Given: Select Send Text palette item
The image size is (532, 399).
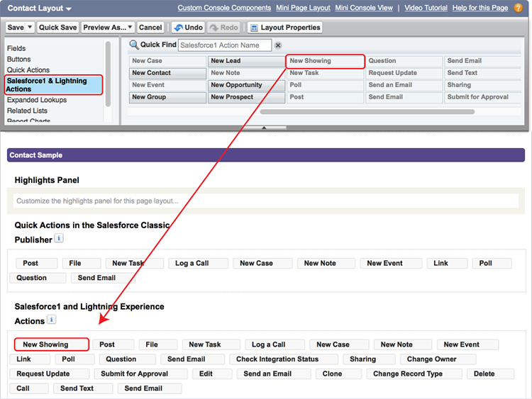Looking at the screenshot, I should [x=482, y=73].
